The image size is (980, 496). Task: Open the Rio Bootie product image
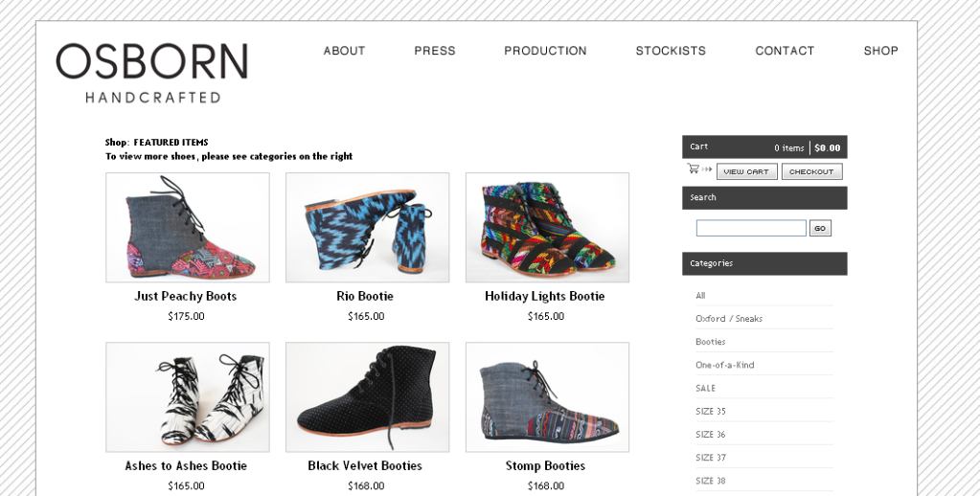pos(367,228)
